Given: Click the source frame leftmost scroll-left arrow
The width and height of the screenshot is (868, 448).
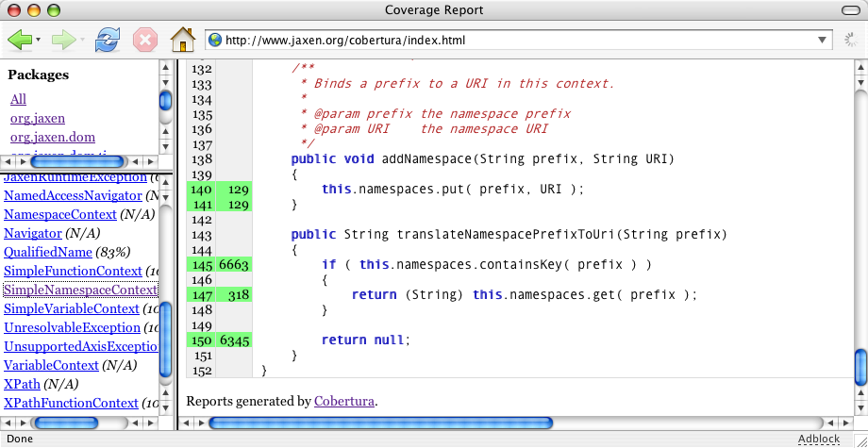Looking at the screenshot, I should pyautogui.click(x=186, y=424).
